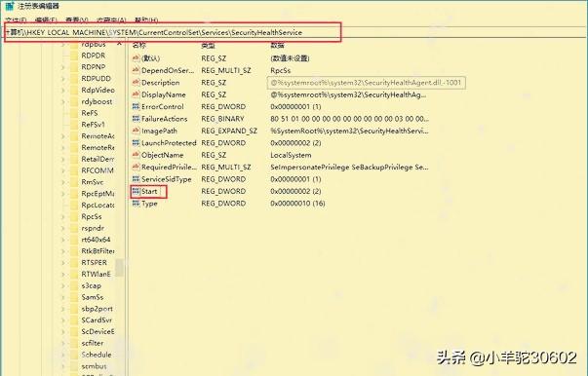588x376 pixels.
Task: Open the 文件(F) menu
Action: pyautogui.click(x=17, y=19)
